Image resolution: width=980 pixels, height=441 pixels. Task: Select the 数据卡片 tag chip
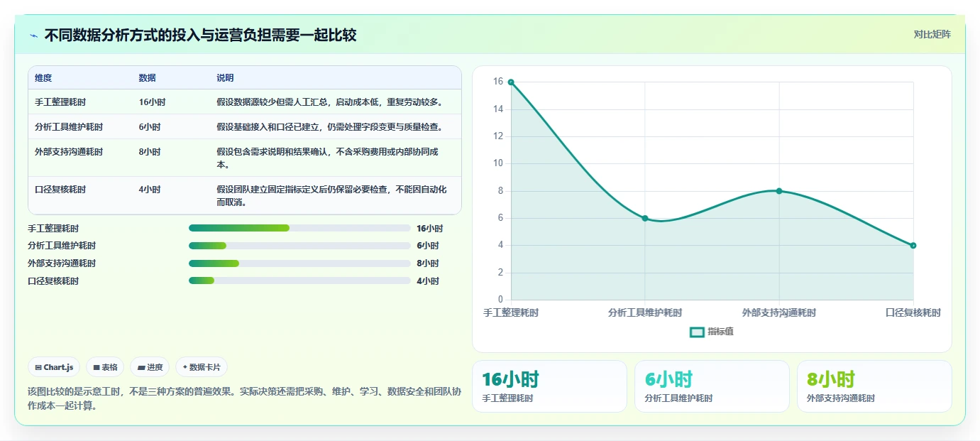click(x=202, y=367)
